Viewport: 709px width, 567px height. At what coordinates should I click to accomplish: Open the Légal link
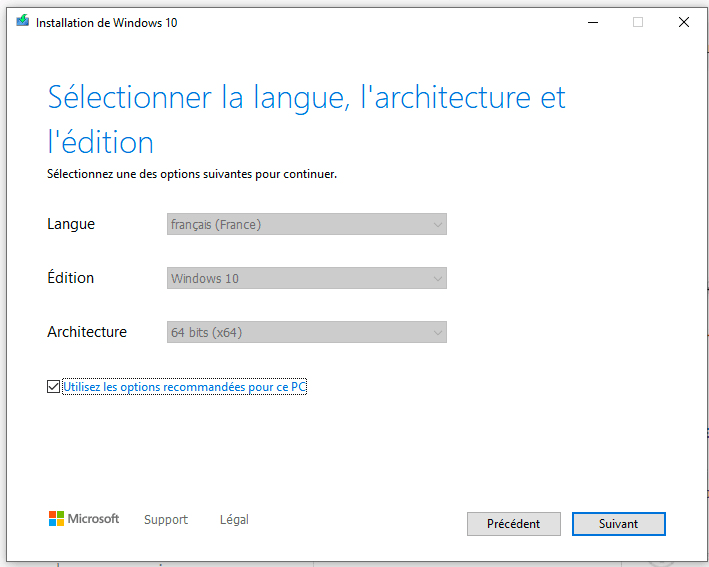[234, 520]
